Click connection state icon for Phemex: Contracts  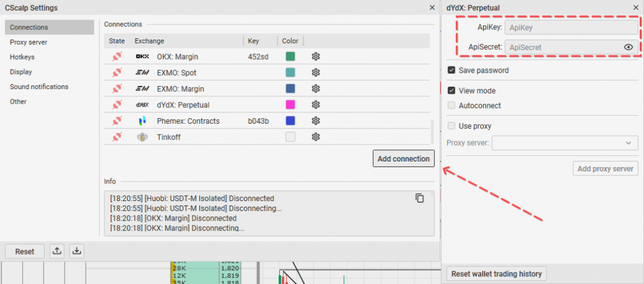pyautogui.click(x=116, y=121)
